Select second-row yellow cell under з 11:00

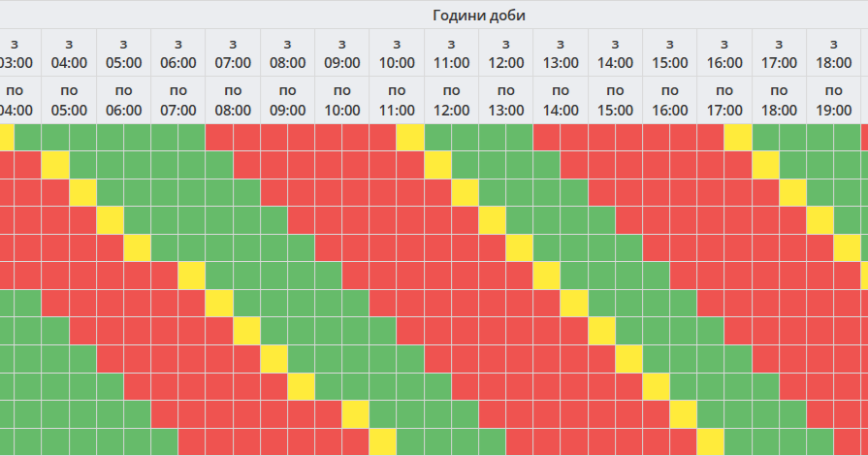438,165
